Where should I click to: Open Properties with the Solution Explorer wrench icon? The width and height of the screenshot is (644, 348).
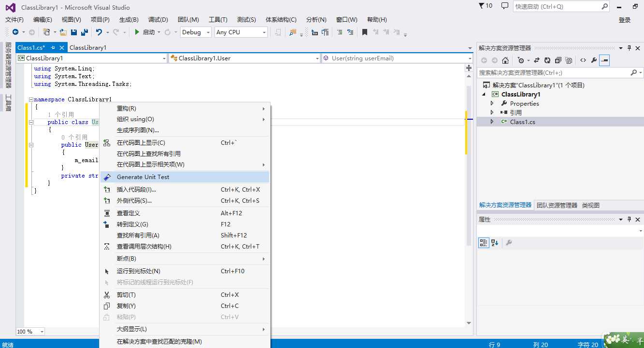(x=594, y=60)
